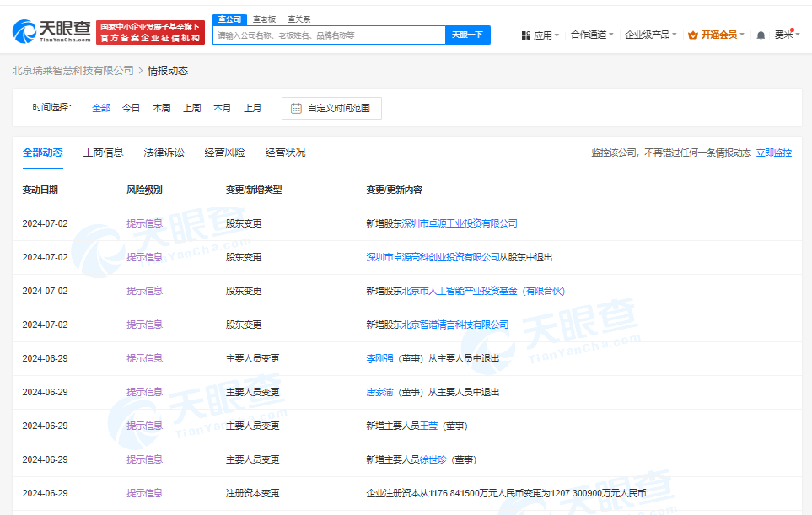Click the crown icon beside 开通会员

[693, 35]
